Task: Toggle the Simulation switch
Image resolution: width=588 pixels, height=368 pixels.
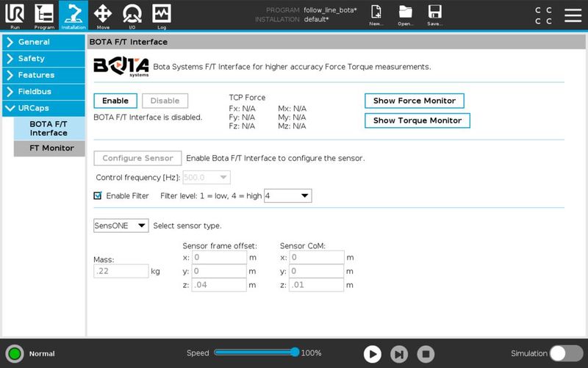Action: (x=566, y=353)
